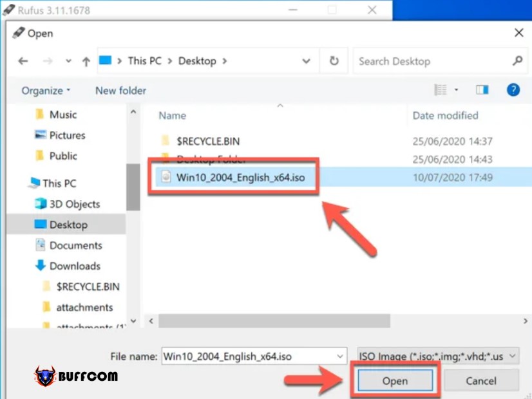This screenshot has height=399, width=532.
Task: Change the view layout icon
Action: (x=441, y=90)
